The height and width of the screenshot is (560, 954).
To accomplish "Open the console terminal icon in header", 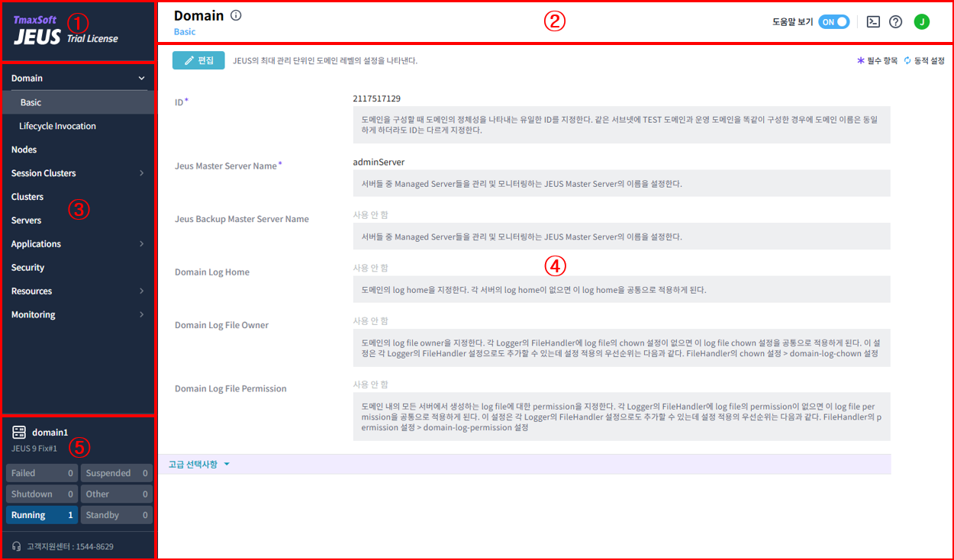I will click(873, 22).
